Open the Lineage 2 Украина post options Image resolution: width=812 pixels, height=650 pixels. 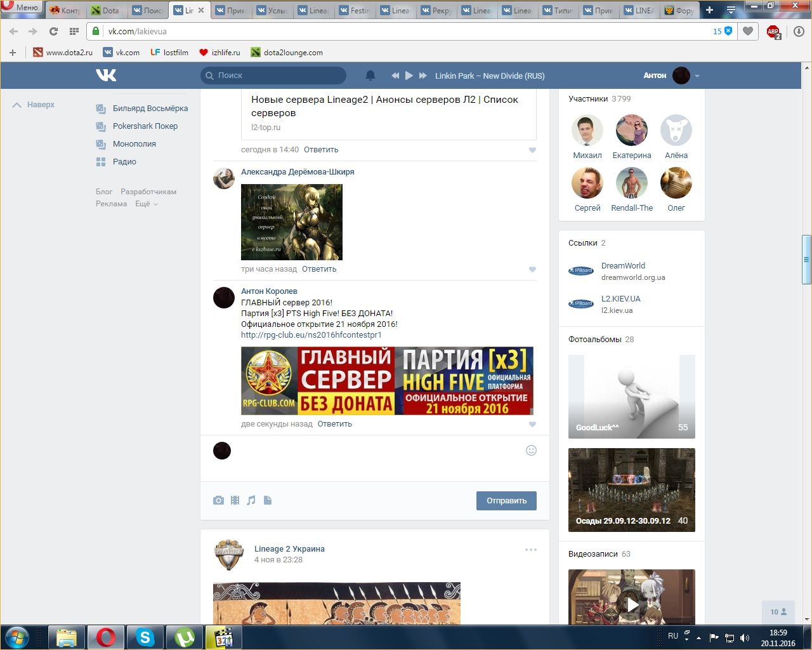531,550
